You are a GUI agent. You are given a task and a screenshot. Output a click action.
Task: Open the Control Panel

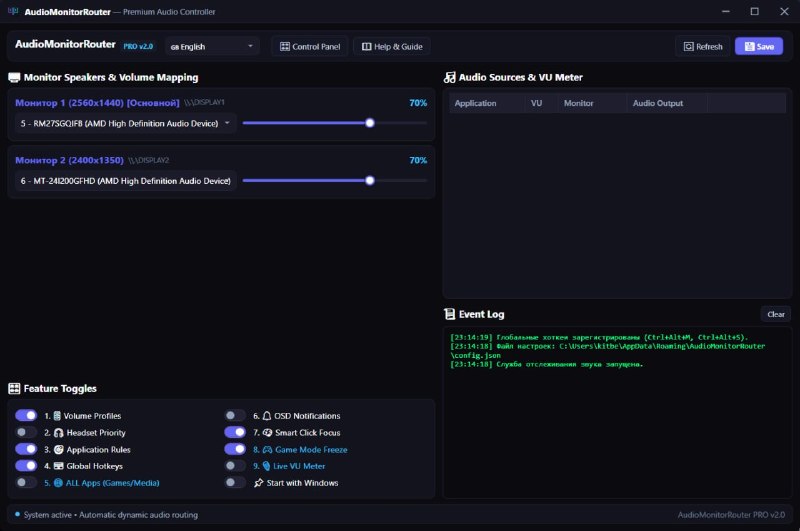pos(310,46)
